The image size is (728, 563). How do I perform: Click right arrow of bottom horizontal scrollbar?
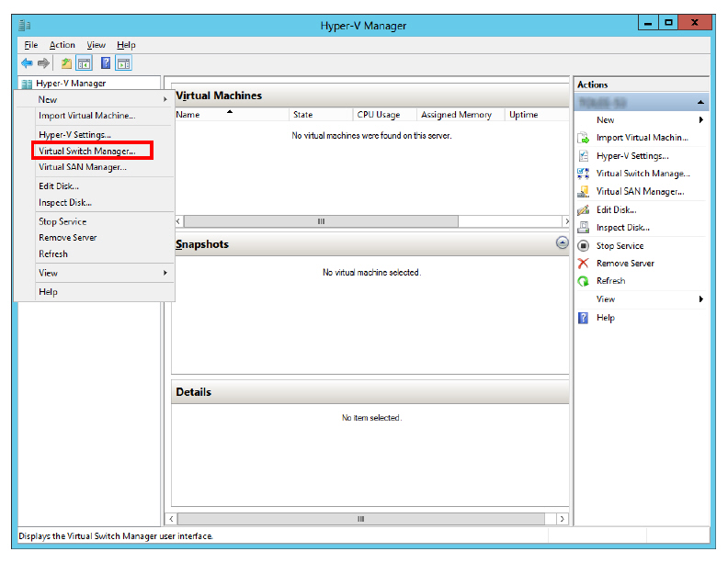[563, 519]
